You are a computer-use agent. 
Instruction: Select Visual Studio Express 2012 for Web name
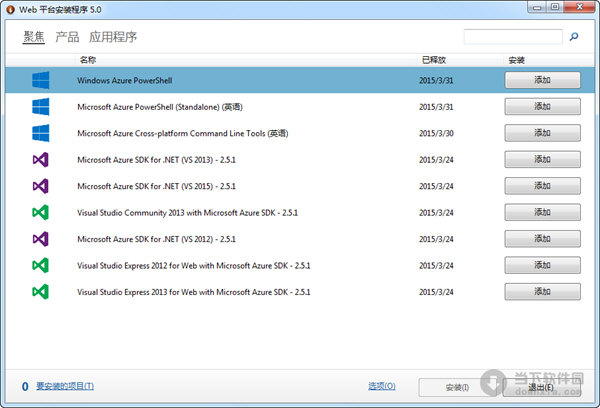tap(194, 265)
